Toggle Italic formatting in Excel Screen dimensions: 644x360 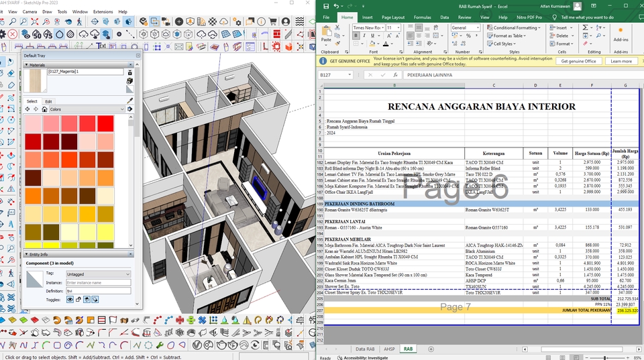point(364,36)
